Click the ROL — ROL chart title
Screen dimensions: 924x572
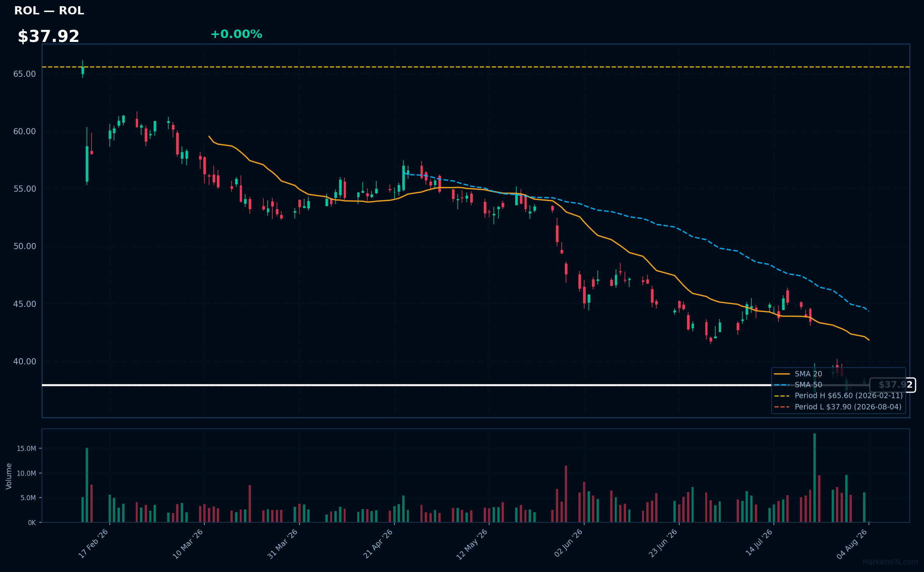tap(49, 10)
